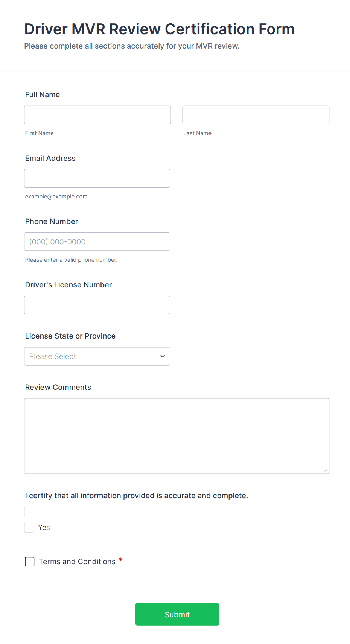Tick the unlabeled checkbox above Yes

click(29, 511)
